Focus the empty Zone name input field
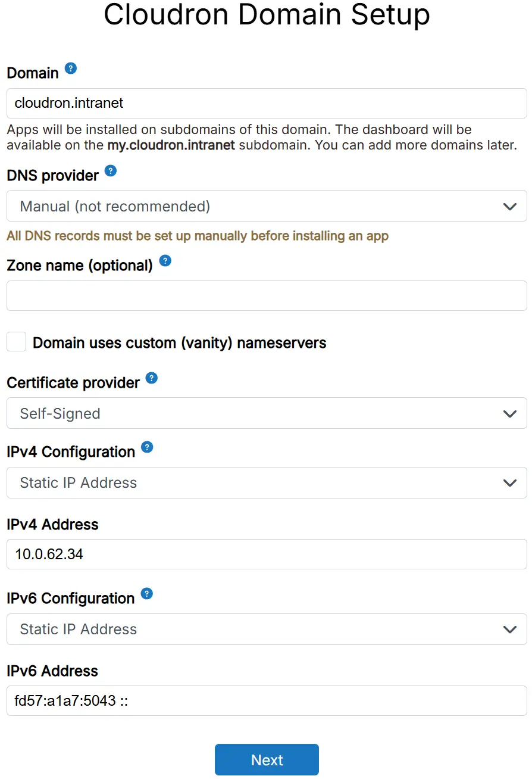Image resolution: width=532 pixels, height=779 pixels. [x=266, y=295]
